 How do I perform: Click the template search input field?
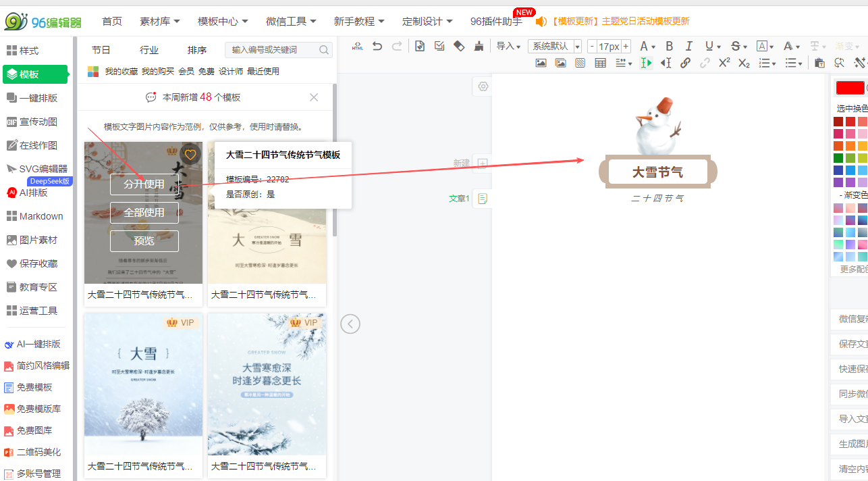tap(273, 50)
